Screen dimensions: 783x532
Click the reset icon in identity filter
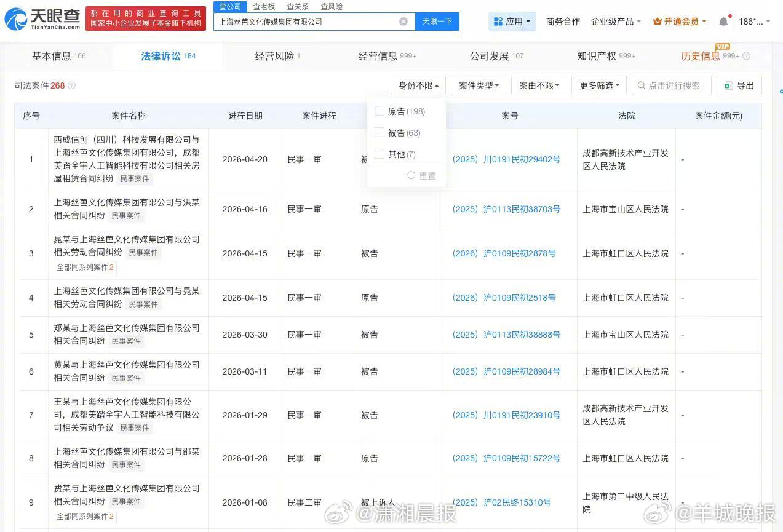pos(411,176)
